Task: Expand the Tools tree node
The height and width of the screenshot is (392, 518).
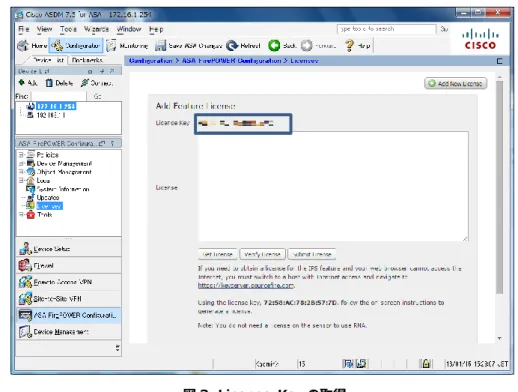Action: tap(21, 214)
